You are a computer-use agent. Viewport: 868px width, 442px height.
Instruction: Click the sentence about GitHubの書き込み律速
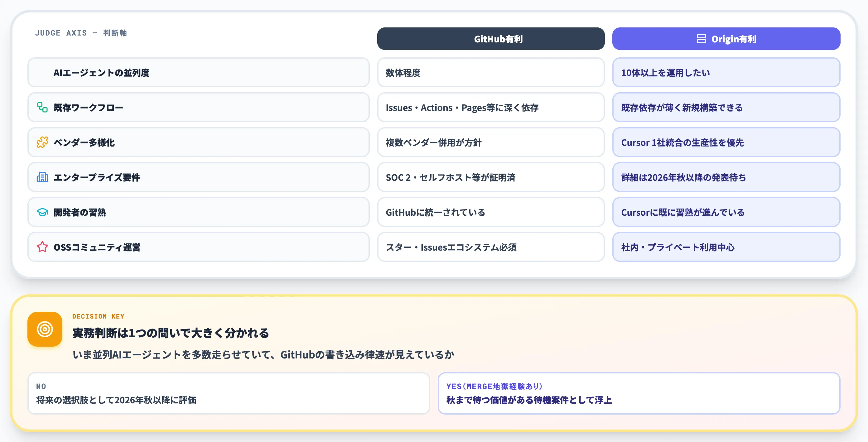click(x=263, y=355)
